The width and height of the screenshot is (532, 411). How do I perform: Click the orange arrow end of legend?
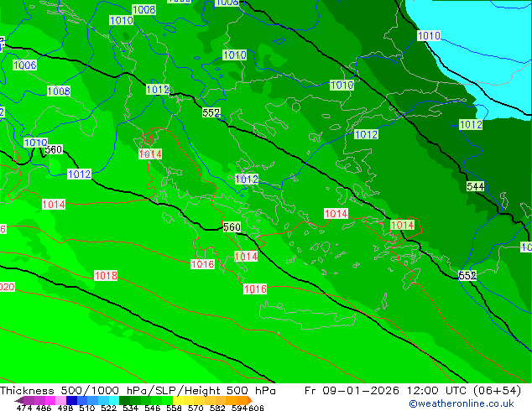(250, 400)
